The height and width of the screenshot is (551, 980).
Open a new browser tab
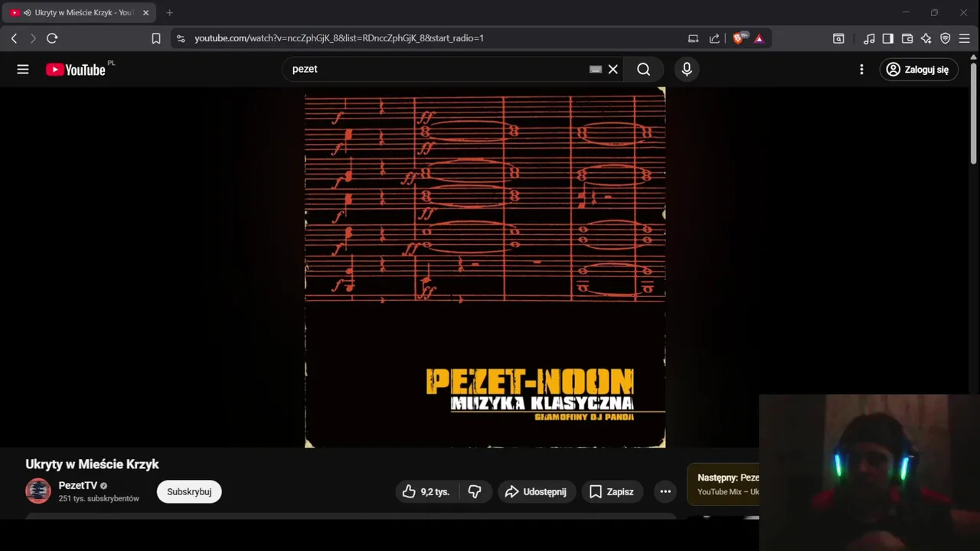tap(170, 13)
